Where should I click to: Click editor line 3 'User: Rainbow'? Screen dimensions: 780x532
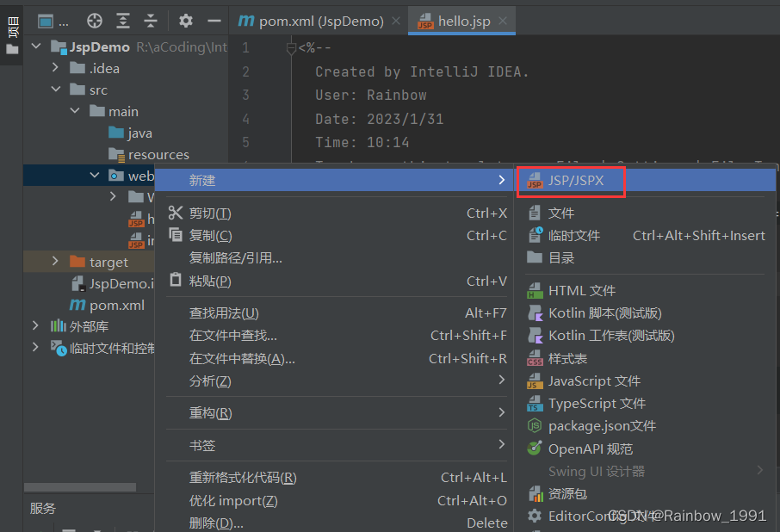point(370,95)
